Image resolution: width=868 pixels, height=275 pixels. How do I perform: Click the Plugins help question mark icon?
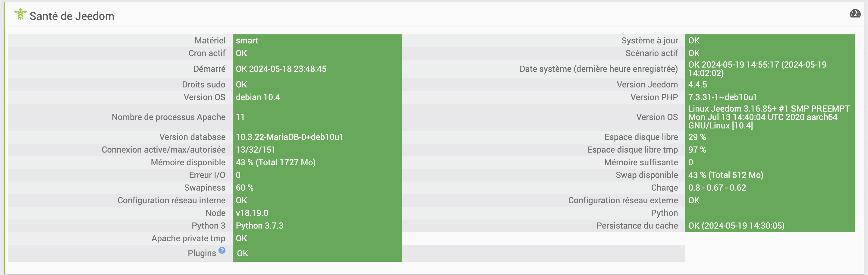tap(222, 250)
